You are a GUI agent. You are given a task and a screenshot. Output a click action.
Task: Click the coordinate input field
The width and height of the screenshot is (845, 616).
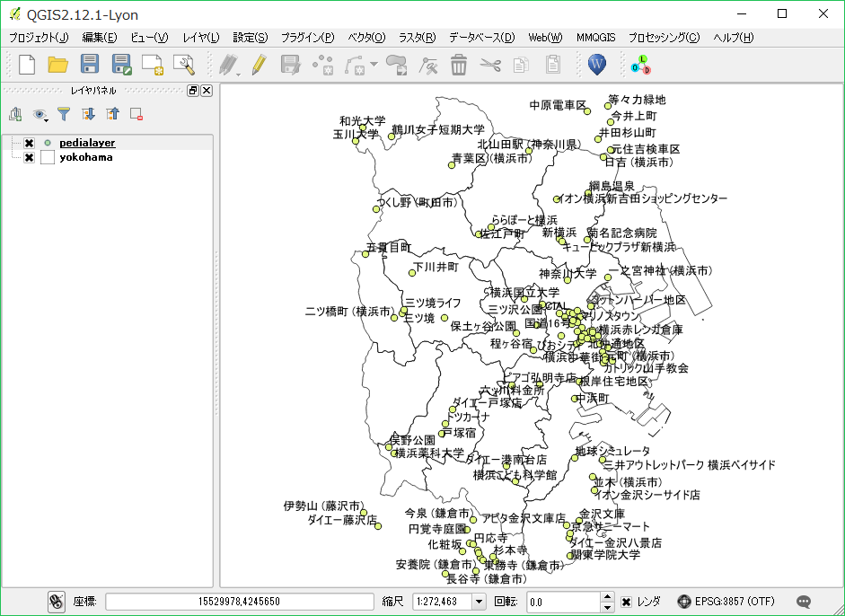[x=239, y=602]
